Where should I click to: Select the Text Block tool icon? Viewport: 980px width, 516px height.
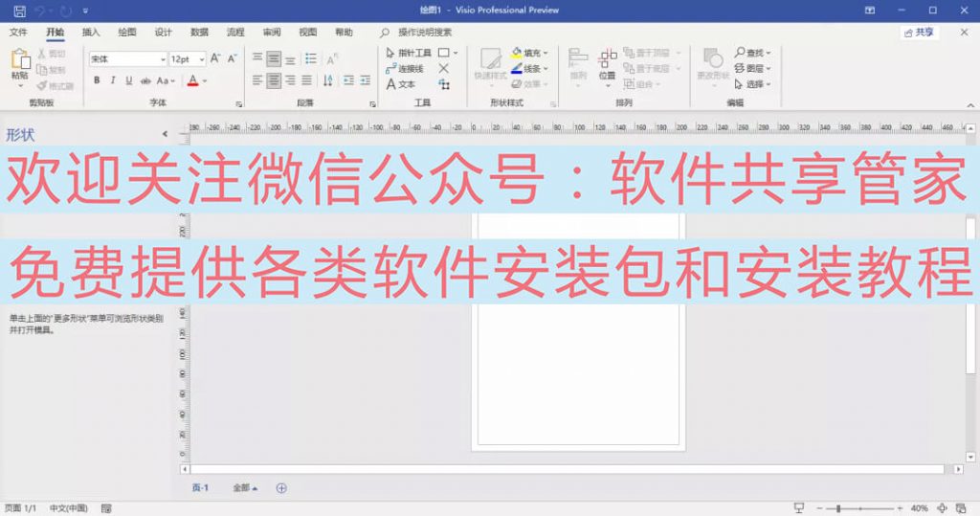[x=444, y=84]
